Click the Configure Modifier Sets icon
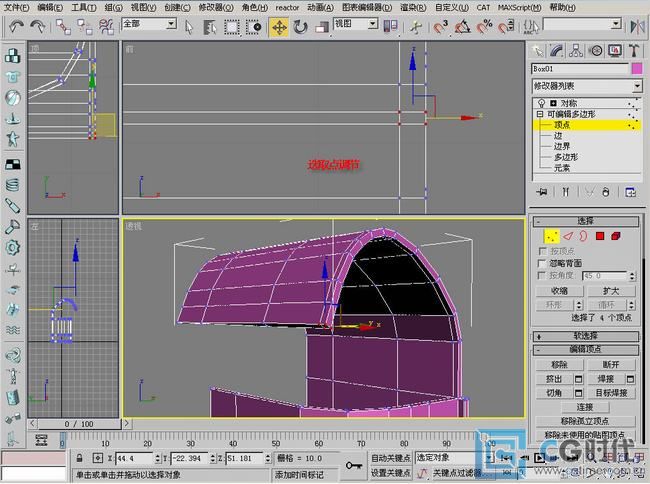 coord(630,192)
